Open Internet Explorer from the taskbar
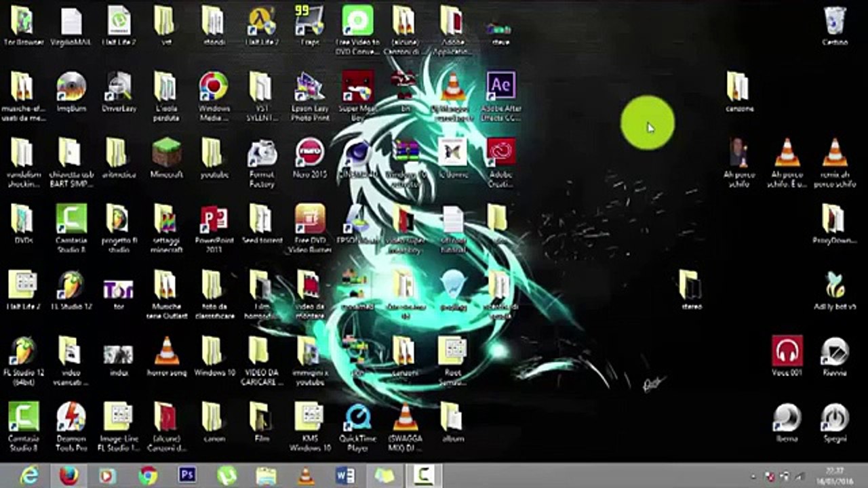The image size is (868, 488). coord(29,476)
